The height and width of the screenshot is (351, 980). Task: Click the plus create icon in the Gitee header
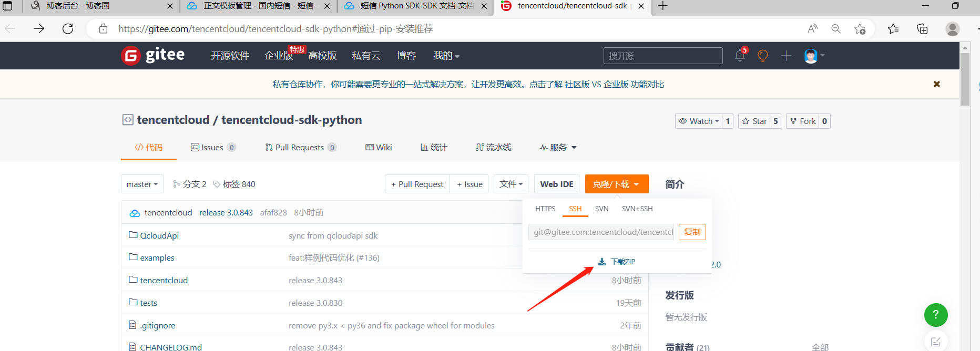click(x=786, y=55)
